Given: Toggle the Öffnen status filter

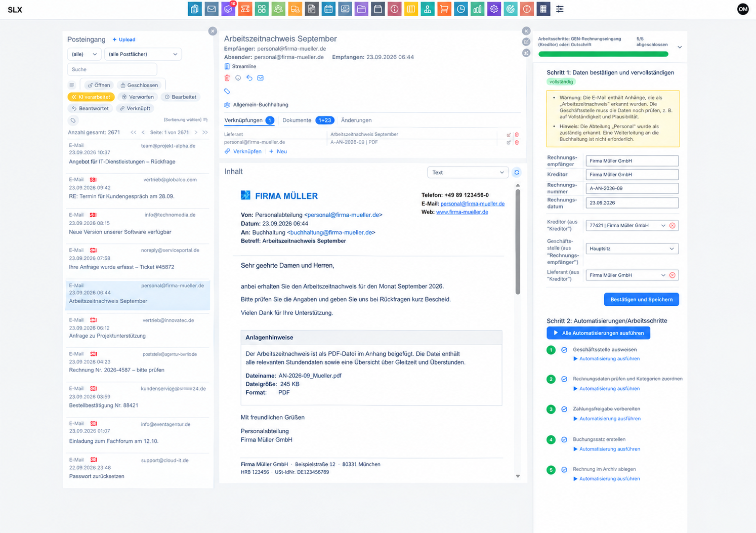Looking at the screenshot, I should [x=99, y=85].
